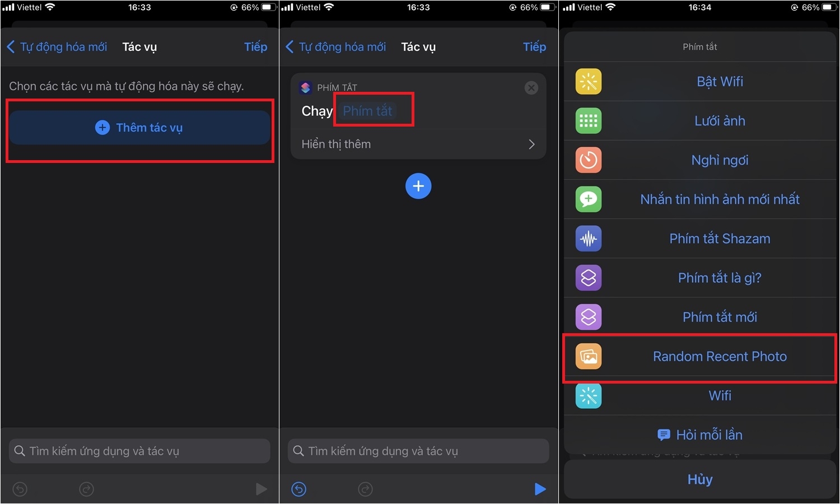Tap the Thêm tác vụ button

[x=139, y=128]
